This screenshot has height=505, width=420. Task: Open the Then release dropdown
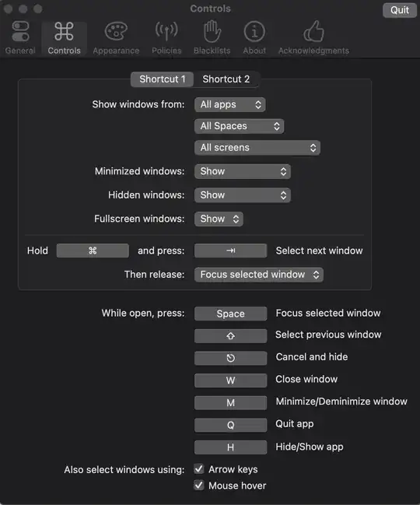(259, 275)
